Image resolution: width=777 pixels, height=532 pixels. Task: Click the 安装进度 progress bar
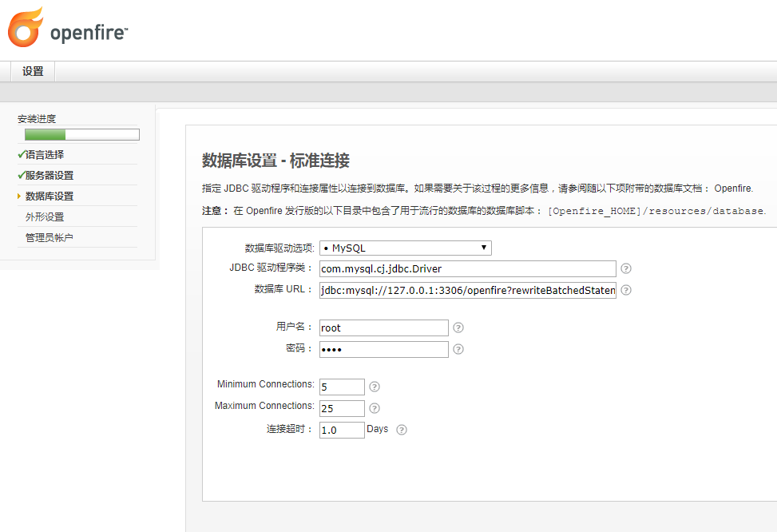pyautogui.click(x=82, y=134)
